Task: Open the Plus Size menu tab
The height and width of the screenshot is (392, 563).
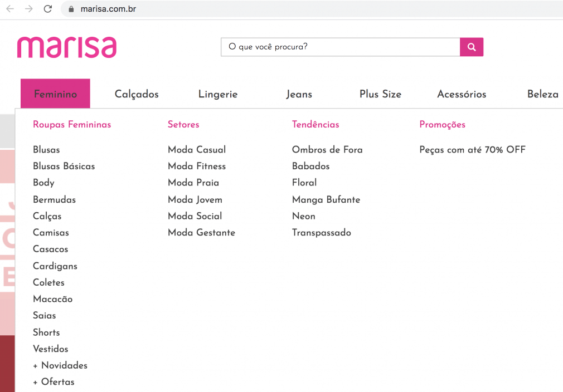Action: (x=380, y=94)
